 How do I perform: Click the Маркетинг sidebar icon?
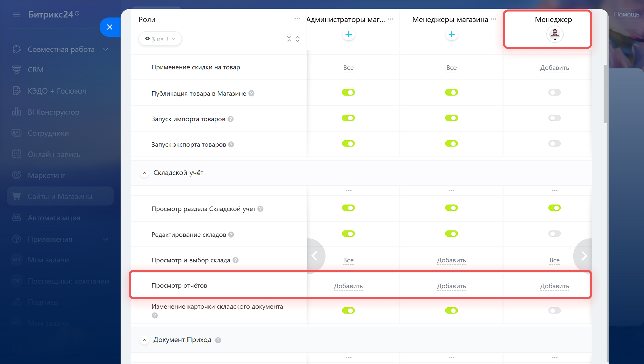tap(16, 175)
